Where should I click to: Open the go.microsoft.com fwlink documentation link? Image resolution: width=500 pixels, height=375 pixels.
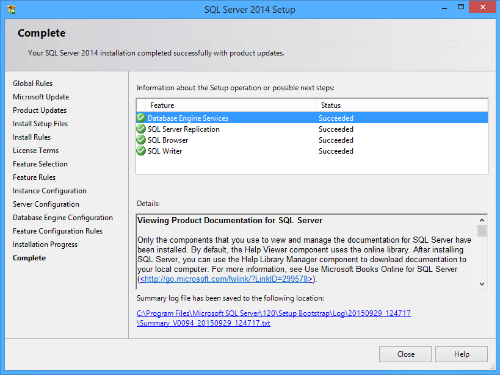pos(226,279)
